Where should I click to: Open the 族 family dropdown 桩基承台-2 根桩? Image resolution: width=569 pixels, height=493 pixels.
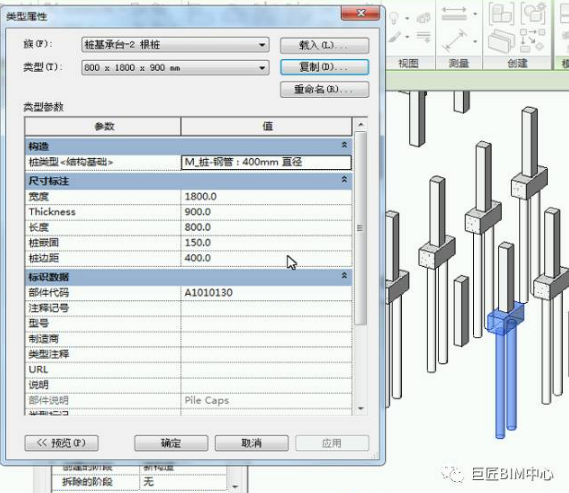pyautogui.click(x=175, y=45)
